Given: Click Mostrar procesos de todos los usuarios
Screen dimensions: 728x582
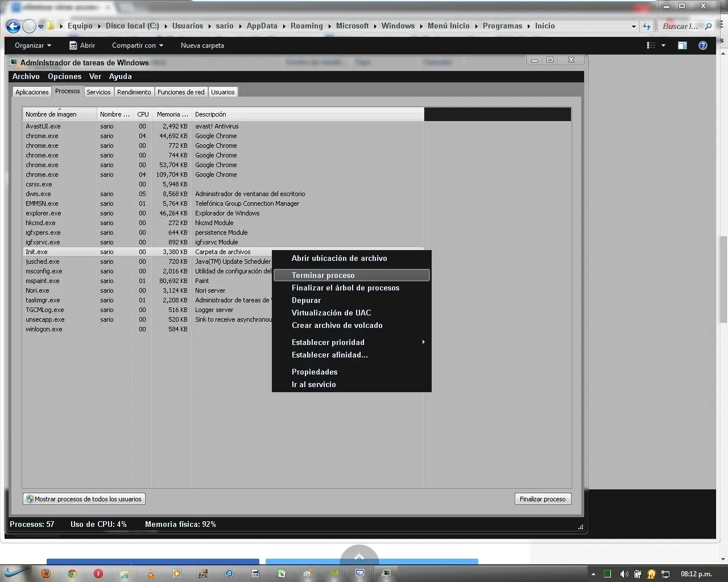Looking at the screenshot, I should coord(84,499).
